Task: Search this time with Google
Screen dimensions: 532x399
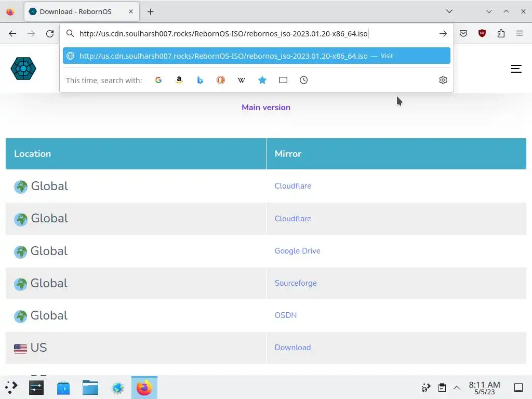Action: (158, 80)
